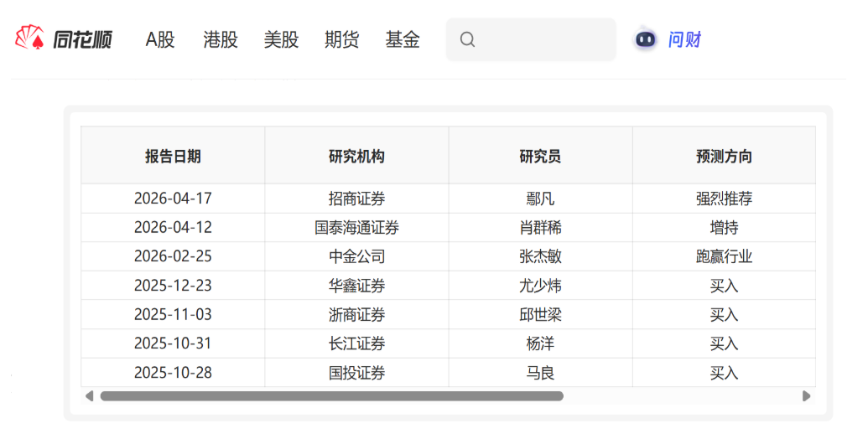Click the search magnifier icon
This screenshot has height=444, width=868.
(x=468, y=39)
